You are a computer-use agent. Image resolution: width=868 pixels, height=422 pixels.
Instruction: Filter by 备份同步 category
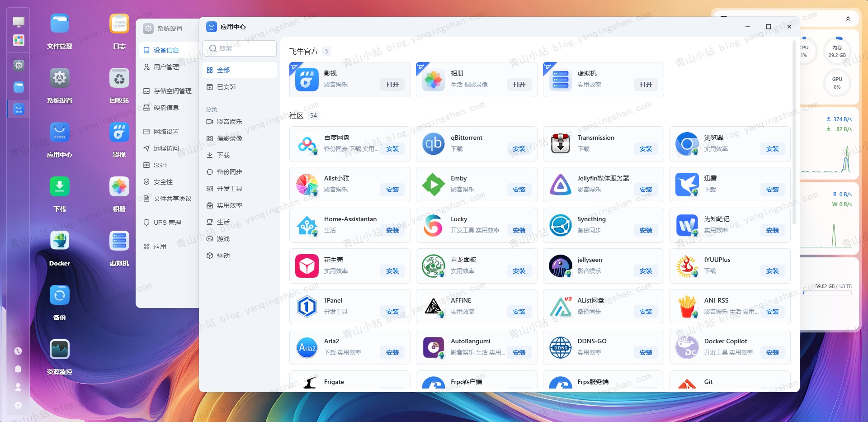[240, 172]
